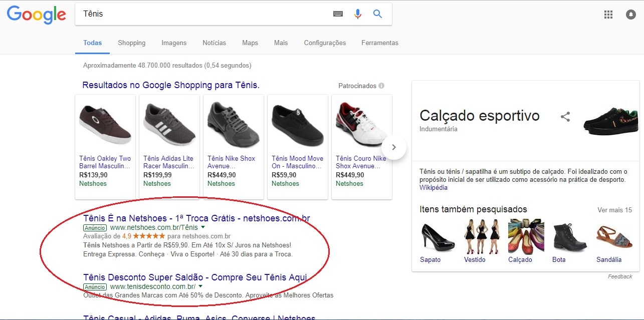Click price R$199,99 under Adidas shoe
The width and height of the screenshot is (644, 320).
[157, 175]
